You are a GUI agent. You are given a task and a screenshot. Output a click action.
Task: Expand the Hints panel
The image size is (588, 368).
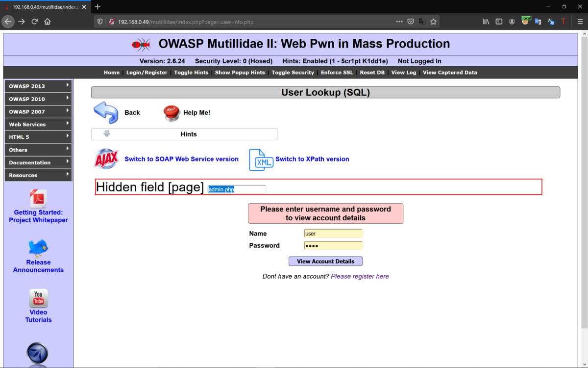click(x=184, y=134)
